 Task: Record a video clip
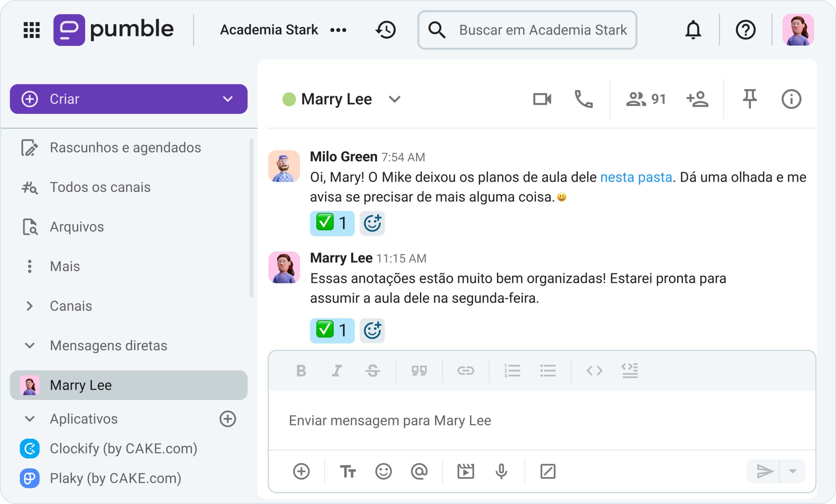[x=465, y=471]
